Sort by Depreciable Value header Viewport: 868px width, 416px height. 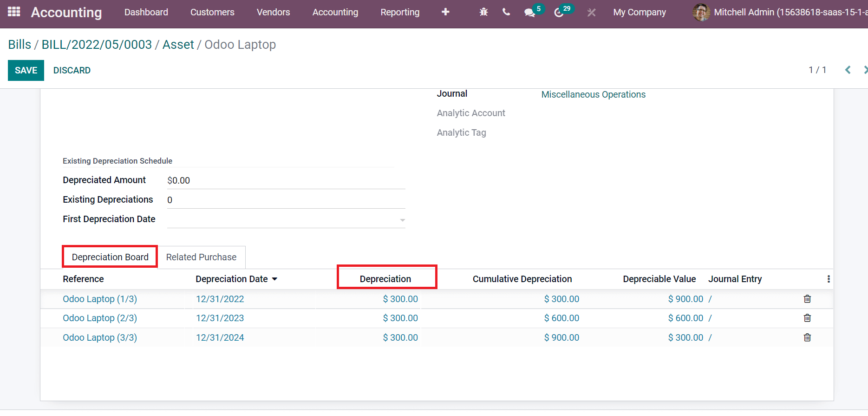click(659, 279)
